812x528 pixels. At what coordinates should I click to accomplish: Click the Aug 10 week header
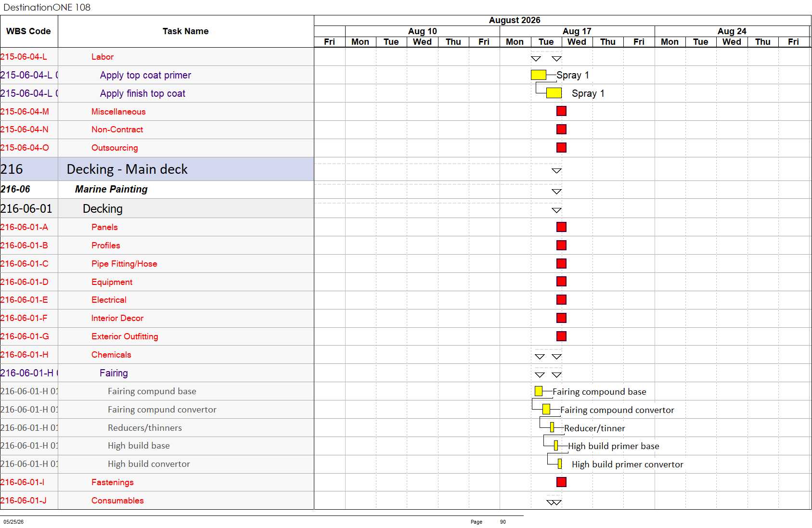coord(423,31)
